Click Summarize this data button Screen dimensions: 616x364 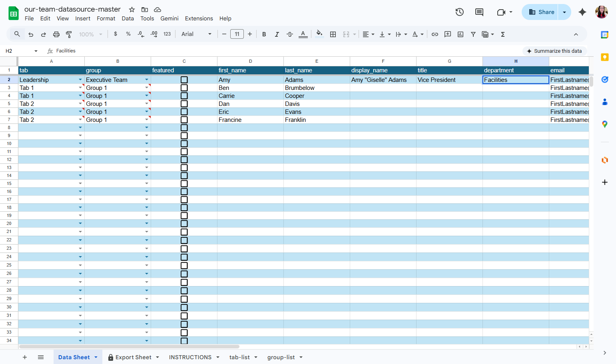click(x=554, y=51)
